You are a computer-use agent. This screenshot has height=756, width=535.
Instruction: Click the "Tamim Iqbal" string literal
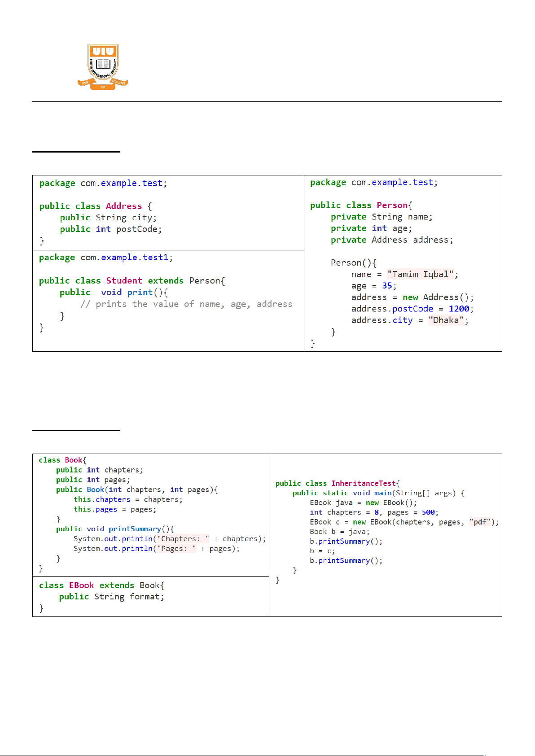pyautogui.click(x=420, y=275)
